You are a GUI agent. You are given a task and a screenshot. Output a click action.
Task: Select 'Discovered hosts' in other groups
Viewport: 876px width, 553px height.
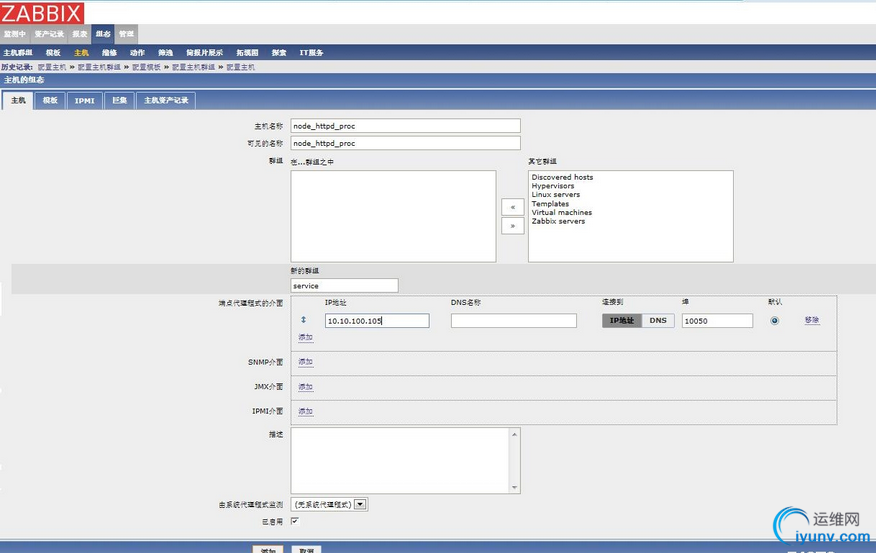(562, 177)
